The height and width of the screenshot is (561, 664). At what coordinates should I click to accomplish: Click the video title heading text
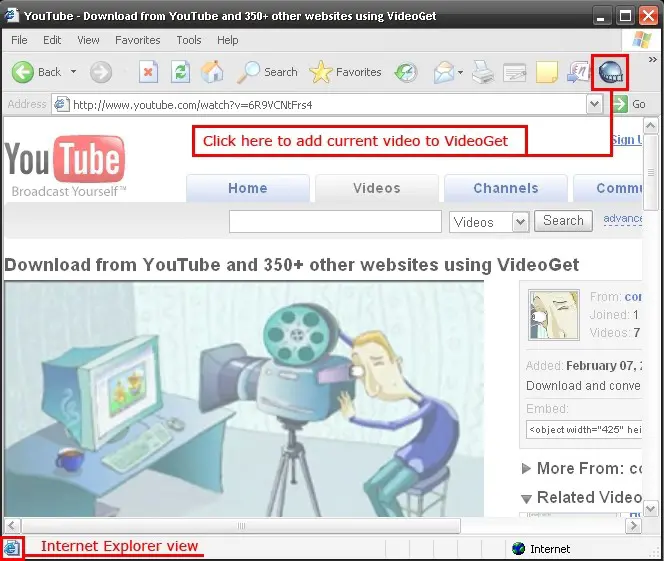pos(291,265)
